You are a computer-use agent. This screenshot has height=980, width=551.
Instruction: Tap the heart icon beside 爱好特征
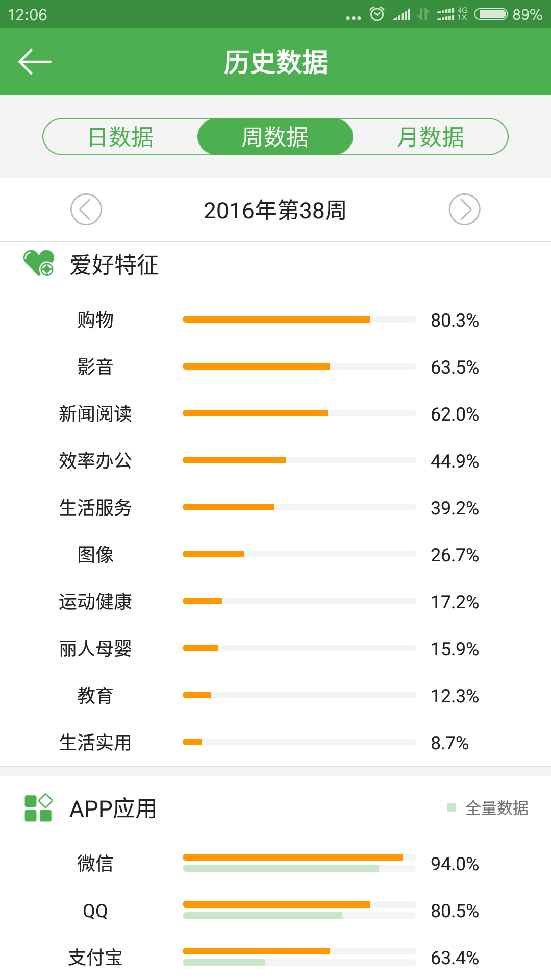point(39,263)
